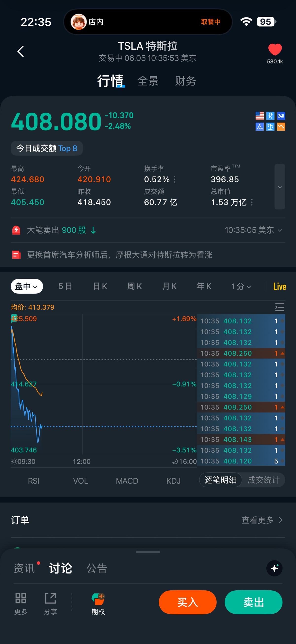Tap the AI sparkle assistant icon

pyautogui.click(x=274, y=568)
